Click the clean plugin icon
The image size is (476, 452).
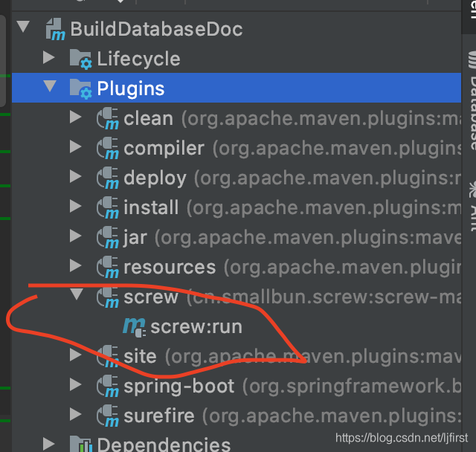pyautogui.click(x=108, y=119)
